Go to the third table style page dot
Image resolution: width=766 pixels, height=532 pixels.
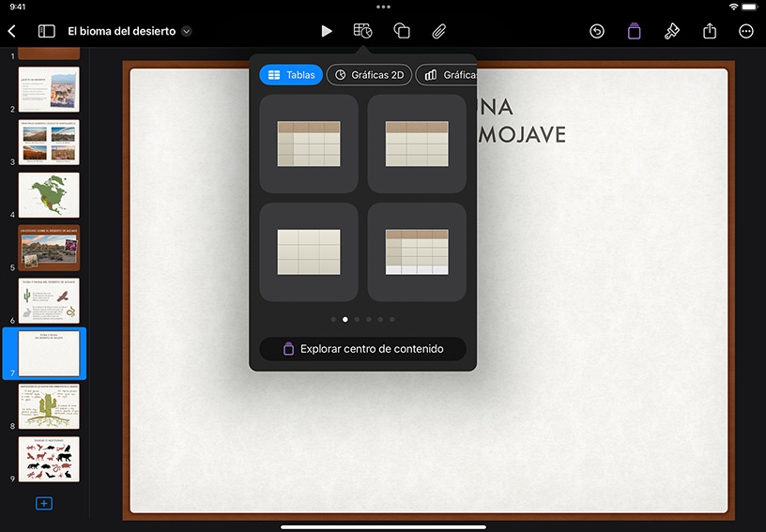(357, 320)
